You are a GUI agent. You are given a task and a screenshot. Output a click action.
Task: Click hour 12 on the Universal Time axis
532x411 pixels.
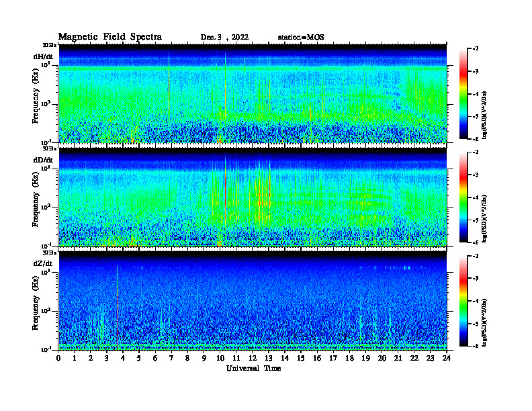252,359
